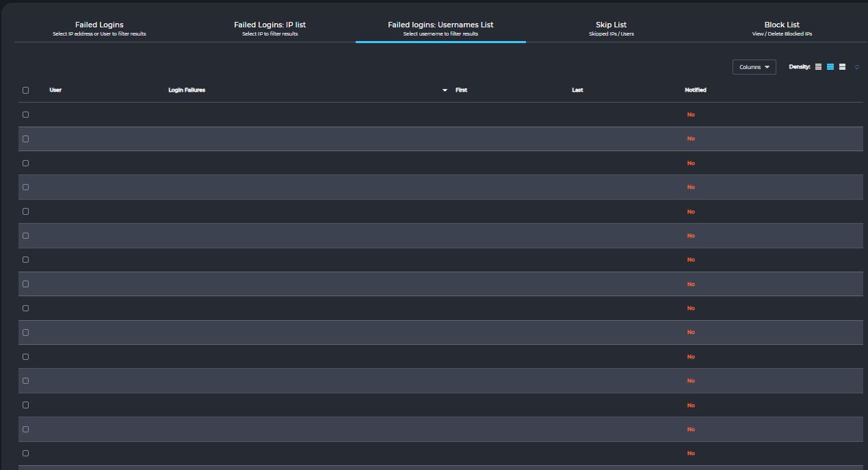Image resolution: width=868 pixels, height=470 pixels.
Task: Toggle the select-all checkbox in header
Action: click(x=26, y=90)
